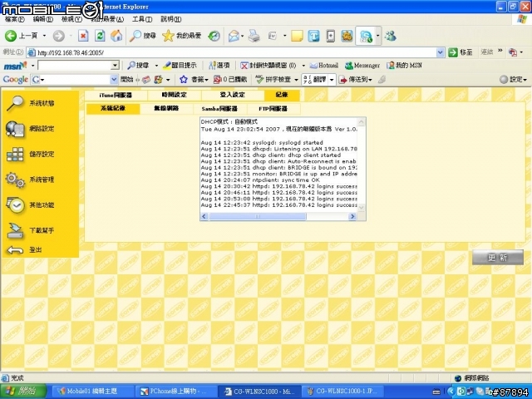Click log scrollbar right arrow
The height and width of the screenshot is (399, 532).
[352, 216]
